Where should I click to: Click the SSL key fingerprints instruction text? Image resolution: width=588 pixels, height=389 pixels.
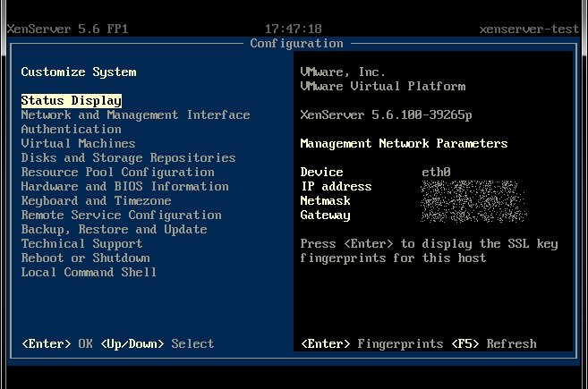[429, 250]
